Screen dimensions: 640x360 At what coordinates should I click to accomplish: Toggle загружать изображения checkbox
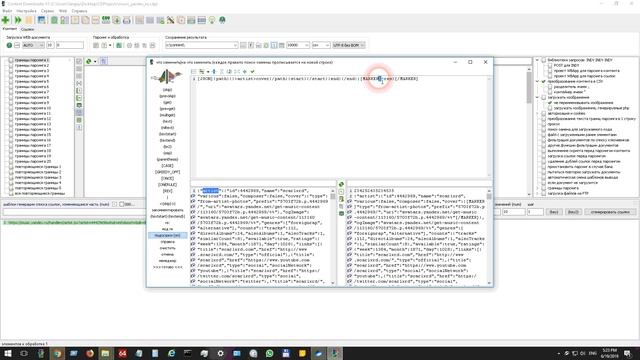click(x=544, y=97)
